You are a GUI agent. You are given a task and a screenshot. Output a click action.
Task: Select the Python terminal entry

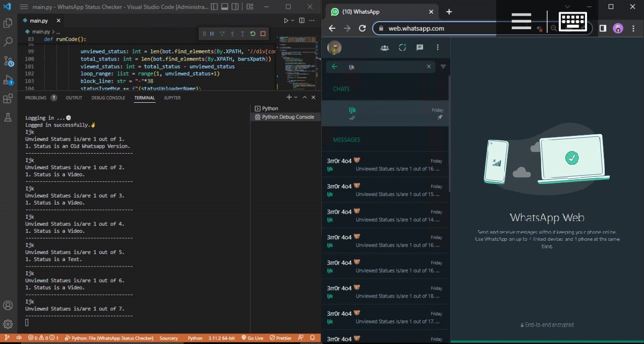[285, 108]
